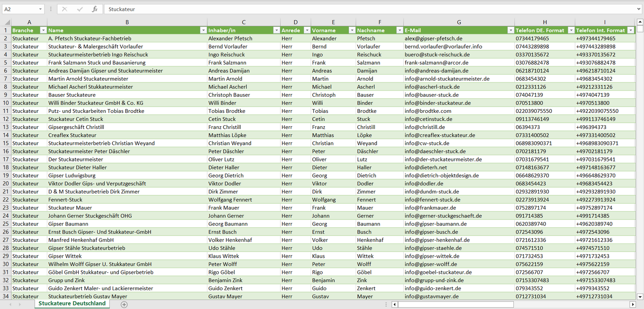Click inside the formula bar text field
Screen dimensions: 644x309
coord(357,9)
